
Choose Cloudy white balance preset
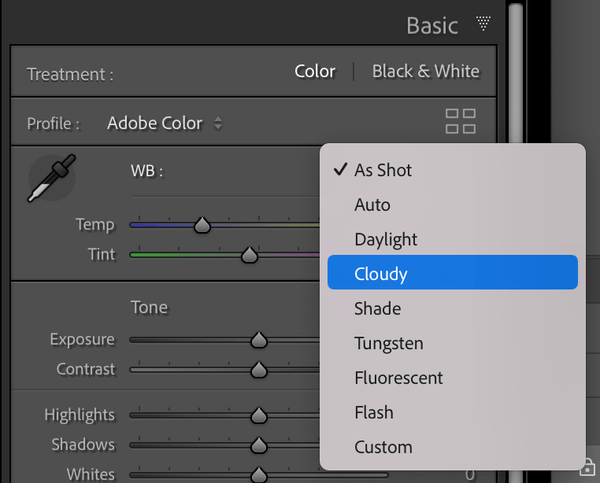click(x=453, y=272)
